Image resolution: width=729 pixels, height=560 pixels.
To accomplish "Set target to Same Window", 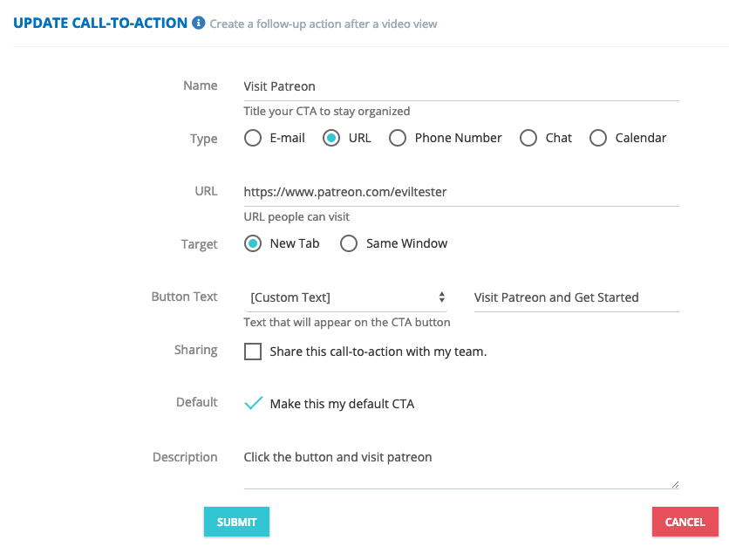I will [x=349, y=243].
